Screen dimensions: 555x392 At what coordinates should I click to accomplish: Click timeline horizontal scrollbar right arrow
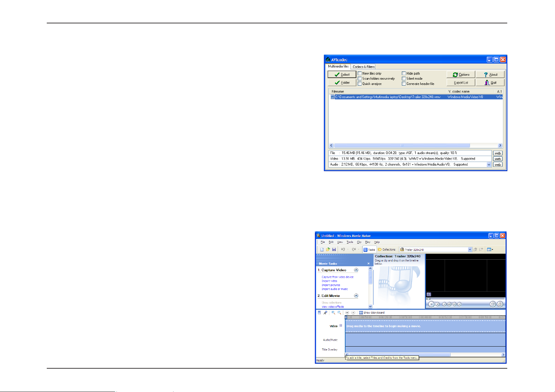(x=503, y=354)
